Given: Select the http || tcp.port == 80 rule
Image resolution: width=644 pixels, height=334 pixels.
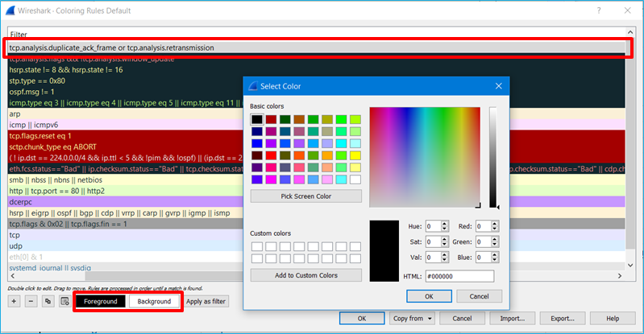Looking at the screenshot, I should pos(125,191).
